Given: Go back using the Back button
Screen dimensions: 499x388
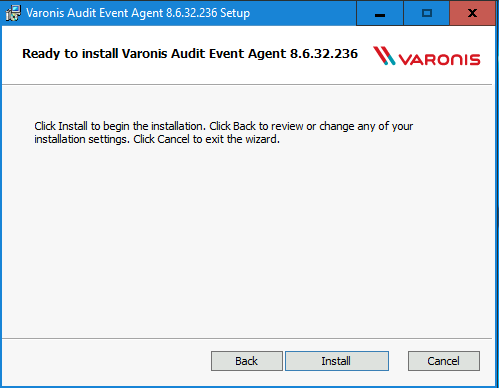Looking at the screenshot, I should click(x=247, y=361).
